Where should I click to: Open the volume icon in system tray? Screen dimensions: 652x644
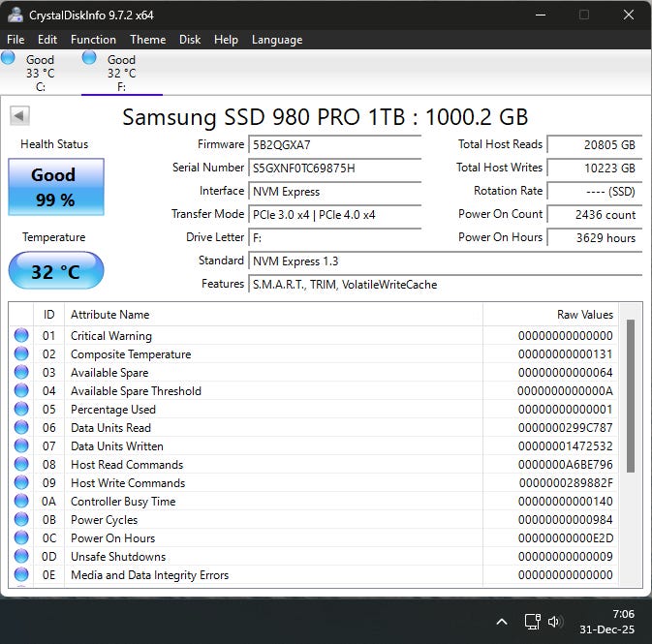click(556, 622)
